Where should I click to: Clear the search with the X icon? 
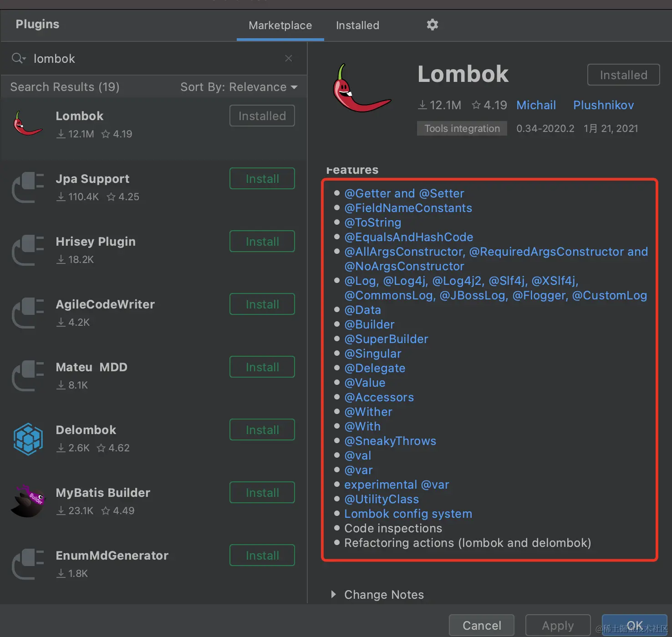pyautogui.click(x=288, y=58)
